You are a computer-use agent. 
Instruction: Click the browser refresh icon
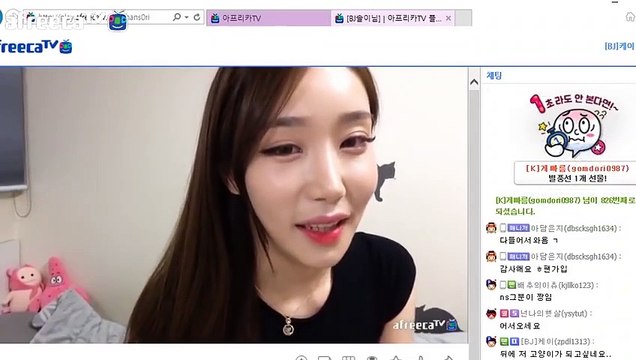[197, 17]
